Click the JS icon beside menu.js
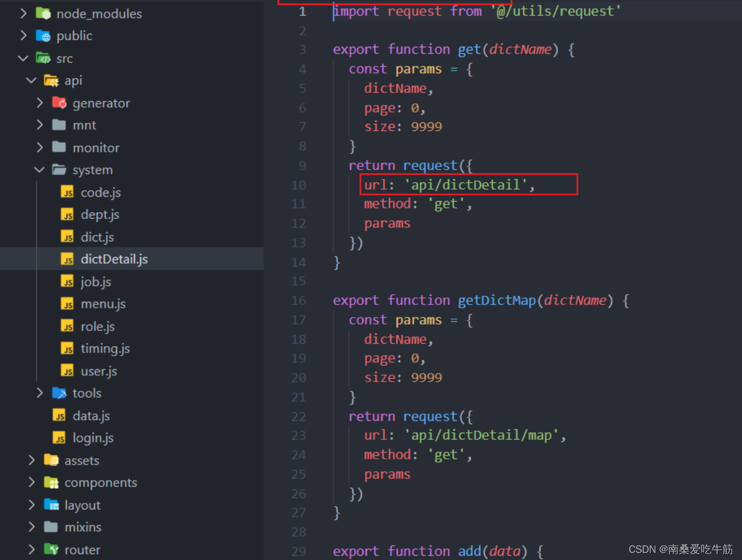Image resolution: width=742 pixels, height=560 pixels. click(x=67, y=303)
